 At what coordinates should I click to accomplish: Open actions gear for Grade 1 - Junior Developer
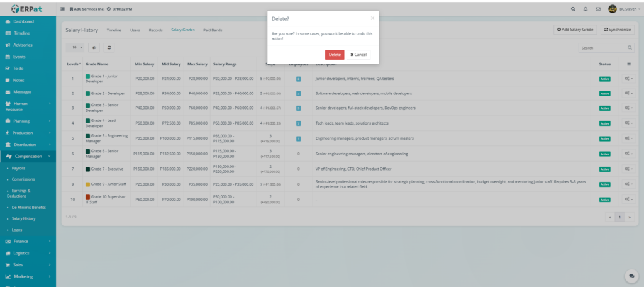628,79
